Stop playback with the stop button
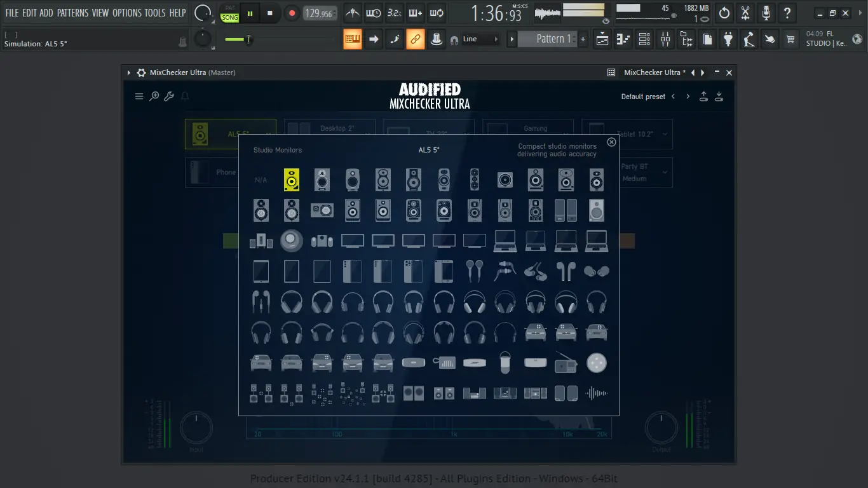The image size is (868, 488). click(x=270, y=13)
